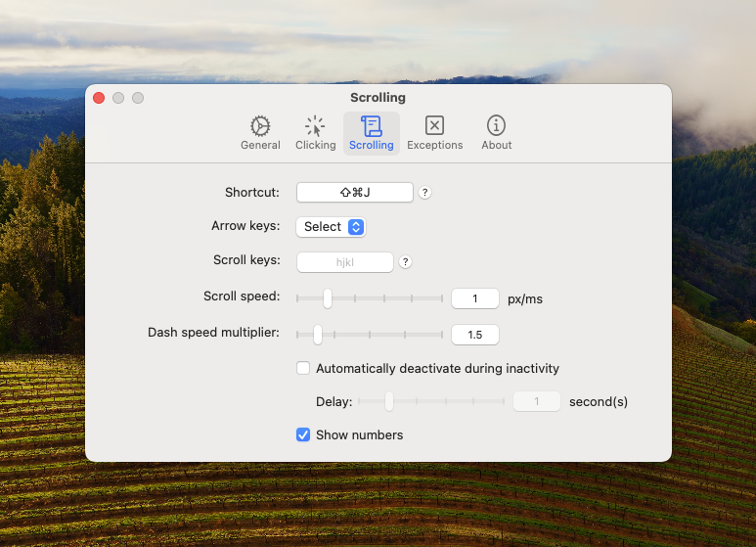Select the Scrolling toolbar icon
The image size is (756, 547).
[371, 133]
